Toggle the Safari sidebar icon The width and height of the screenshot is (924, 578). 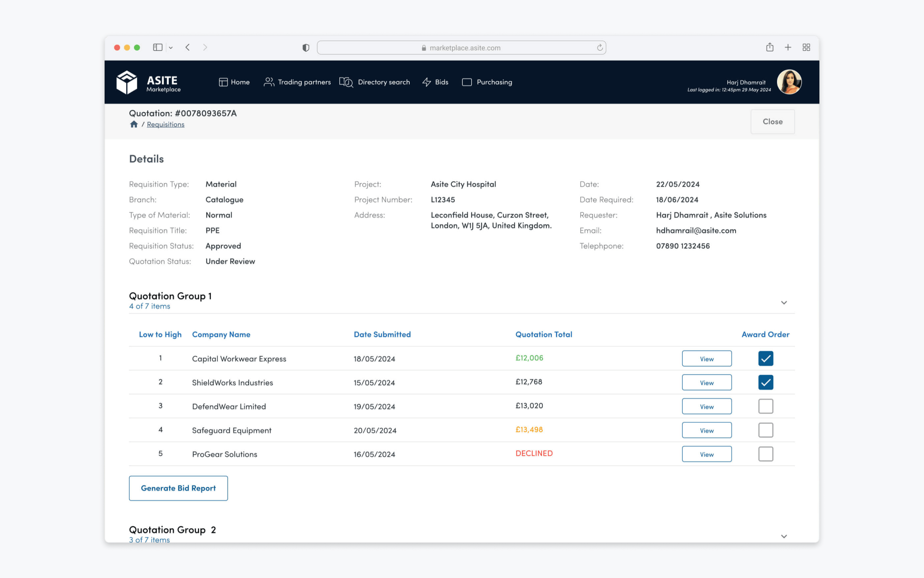click(158, 48)
